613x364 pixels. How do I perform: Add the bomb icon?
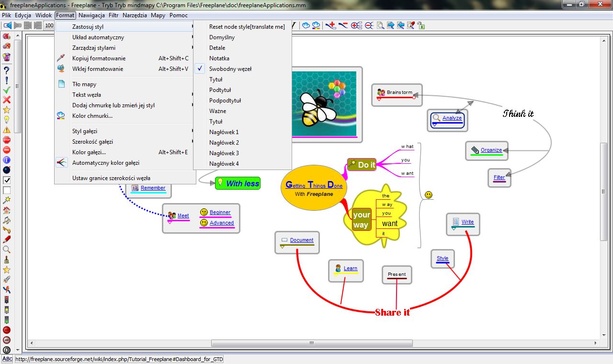7,170
